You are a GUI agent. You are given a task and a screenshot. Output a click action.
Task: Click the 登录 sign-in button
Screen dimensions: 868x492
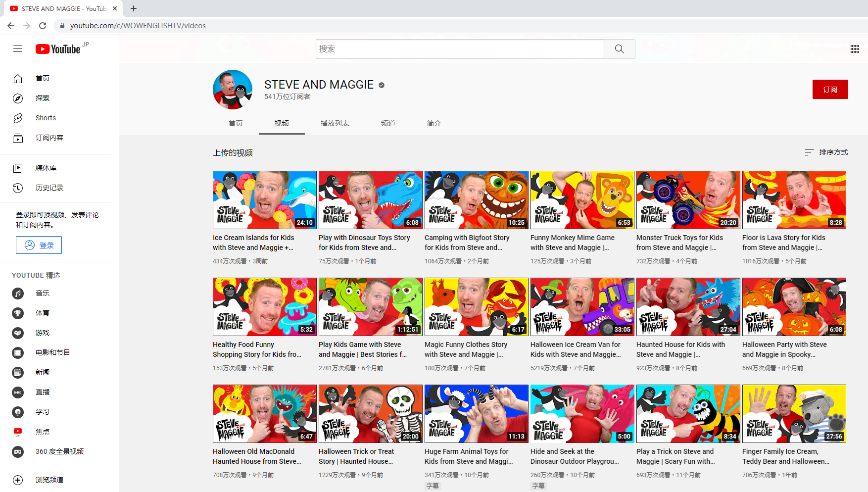(39, 245)
